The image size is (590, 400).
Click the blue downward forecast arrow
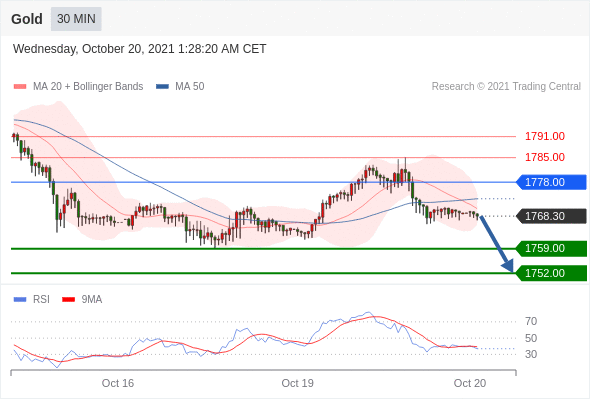[x=496, y=243]
